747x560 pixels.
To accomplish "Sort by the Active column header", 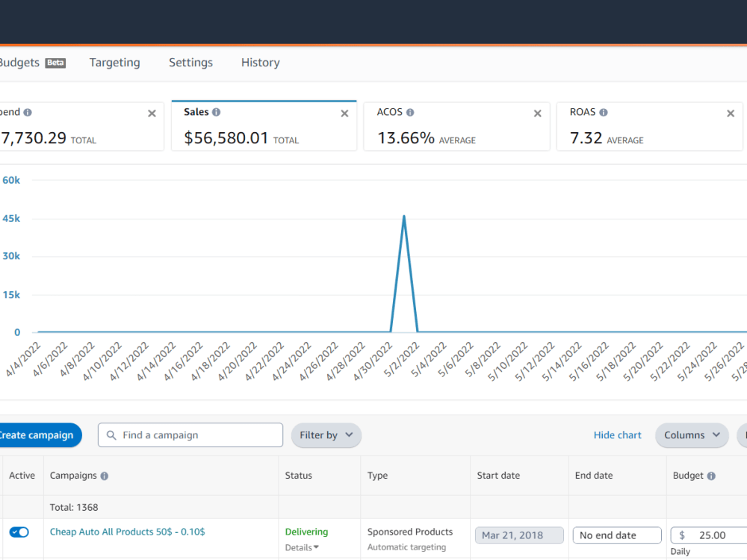I will 22,476.
